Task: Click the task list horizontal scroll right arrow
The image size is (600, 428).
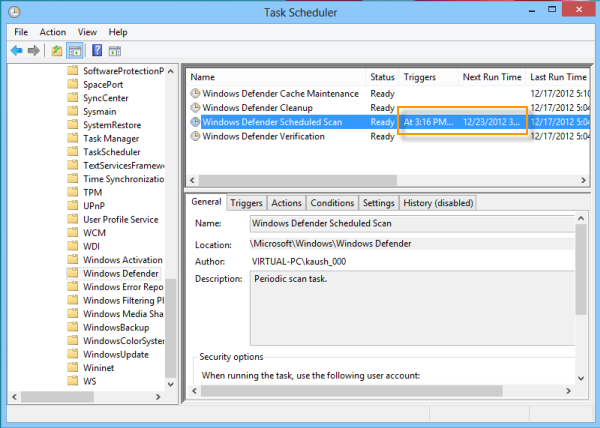Action: pos(584,180)
